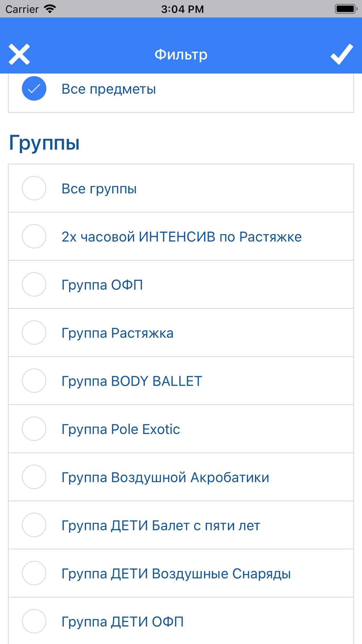Select the "Все группы" radio circle
Viewport: 362px width, 644px height.
click(34, 188)
